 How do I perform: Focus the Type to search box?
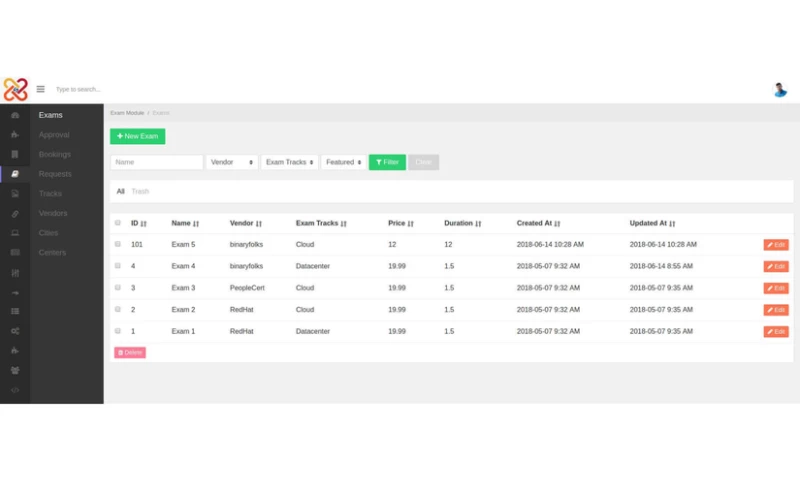tap(78, 89)
